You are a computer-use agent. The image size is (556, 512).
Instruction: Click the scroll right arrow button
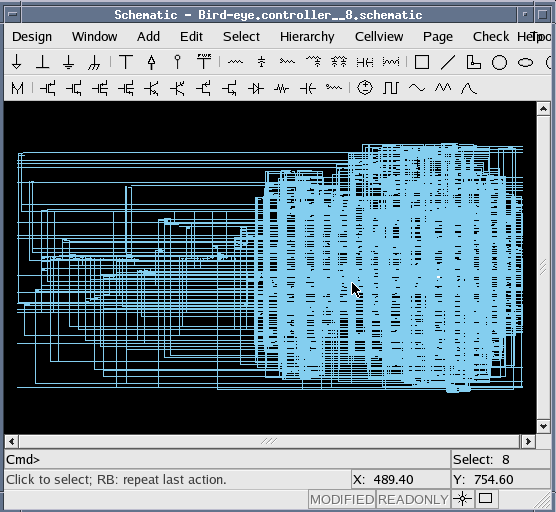[x=528, y=441]
